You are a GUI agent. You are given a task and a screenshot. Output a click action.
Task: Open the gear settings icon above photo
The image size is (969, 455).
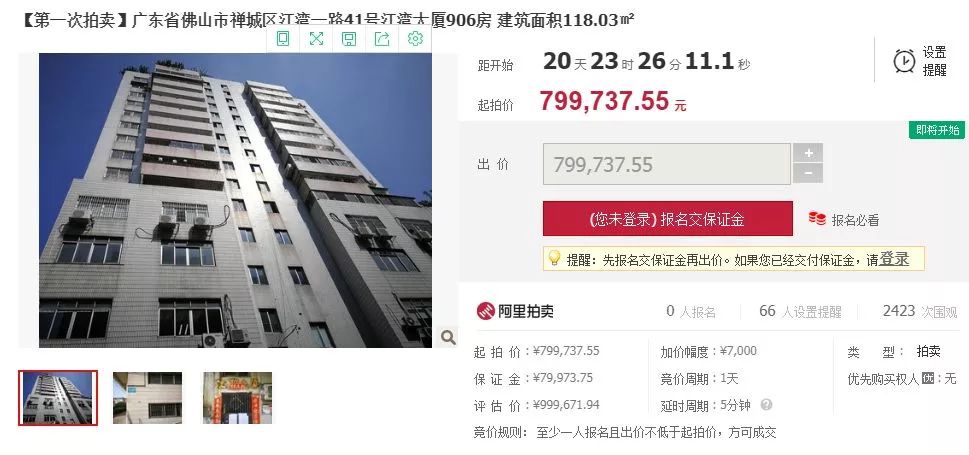pyautogui.click(x=415, y=39)
